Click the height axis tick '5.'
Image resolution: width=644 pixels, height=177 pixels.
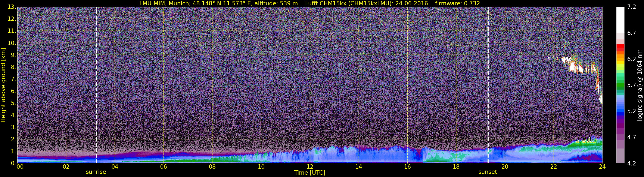click(x=13, y=103)
